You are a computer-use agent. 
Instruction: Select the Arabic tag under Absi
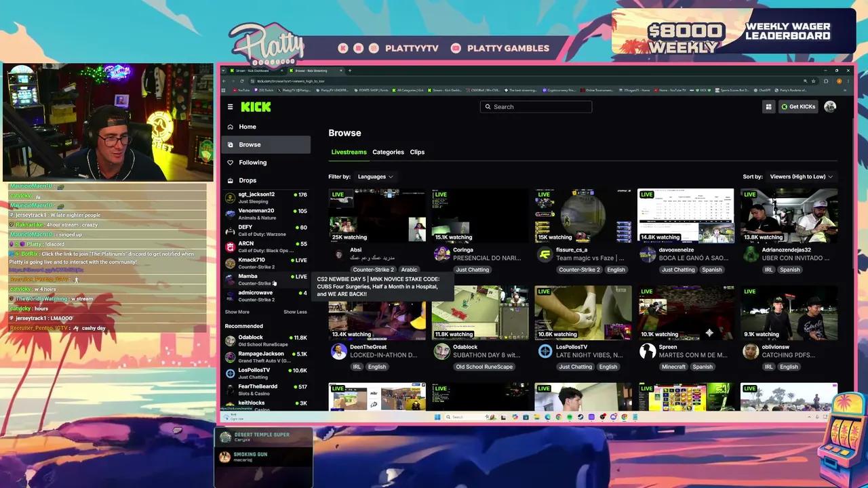[x=409, y=270]
